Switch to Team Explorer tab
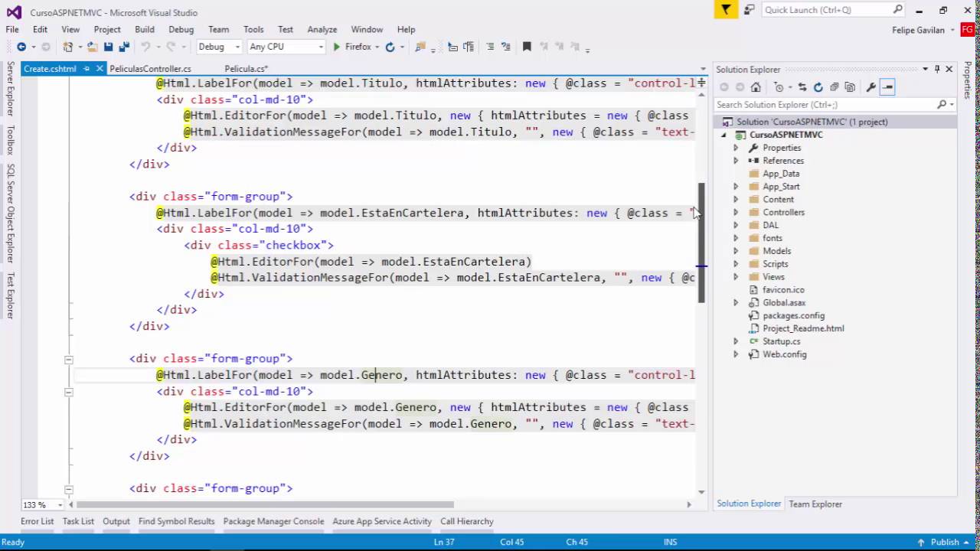 (815, 504)
